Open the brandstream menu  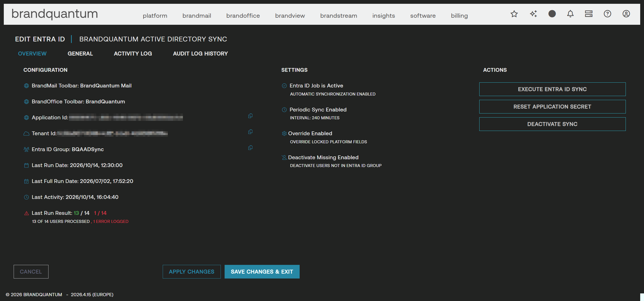pos(339,16)
